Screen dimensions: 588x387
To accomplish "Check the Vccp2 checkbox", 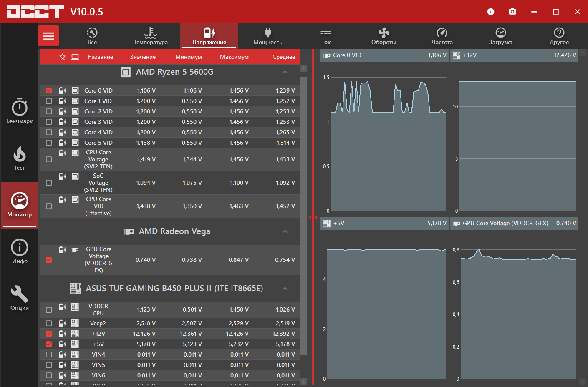I will pyautogui.click(x=49, y=323).
